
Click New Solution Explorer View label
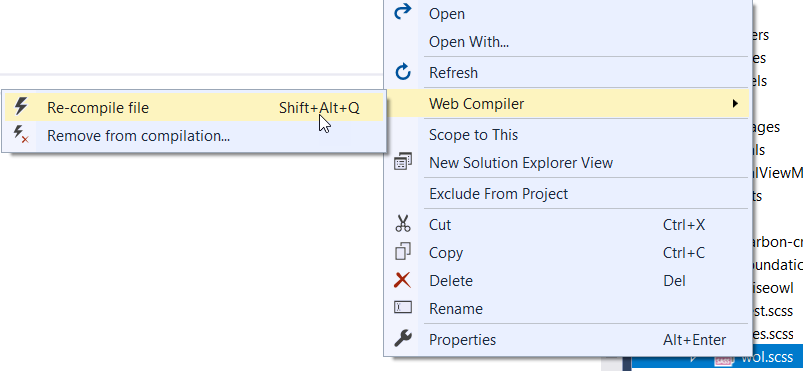coord(521,163)
